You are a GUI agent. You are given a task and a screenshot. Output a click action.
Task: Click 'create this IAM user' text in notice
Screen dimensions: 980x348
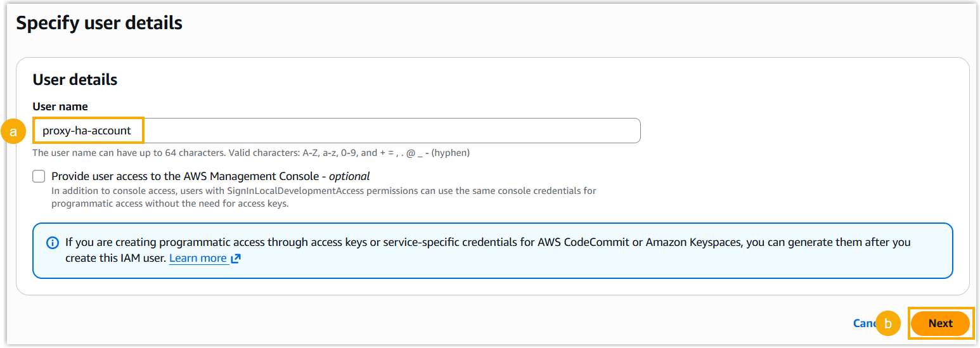coord(115,259)
